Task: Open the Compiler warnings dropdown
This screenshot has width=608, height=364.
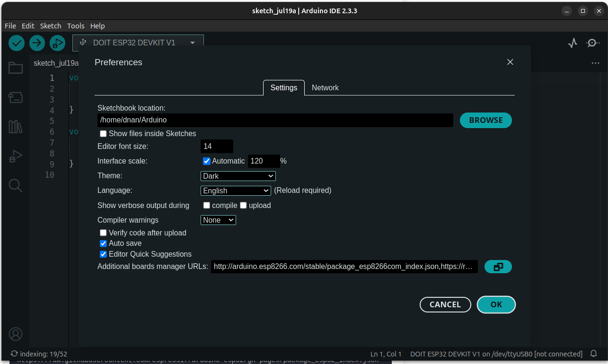Action: pos(218,220)
